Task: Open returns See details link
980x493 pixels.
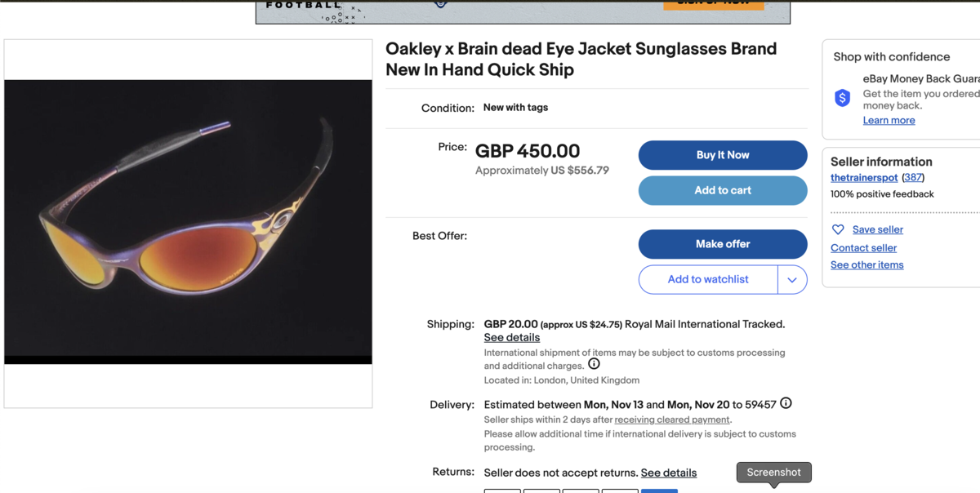Action: (668, 473)
